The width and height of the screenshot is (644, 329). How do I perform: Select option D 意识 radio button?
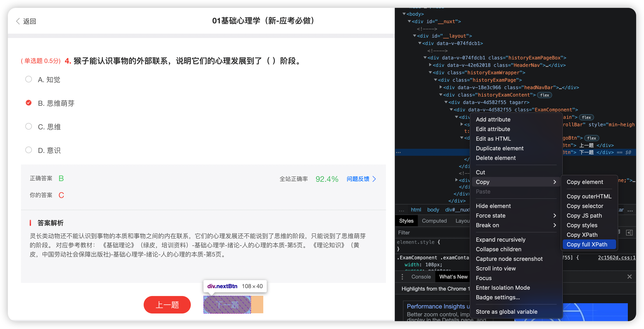(29, 150)
